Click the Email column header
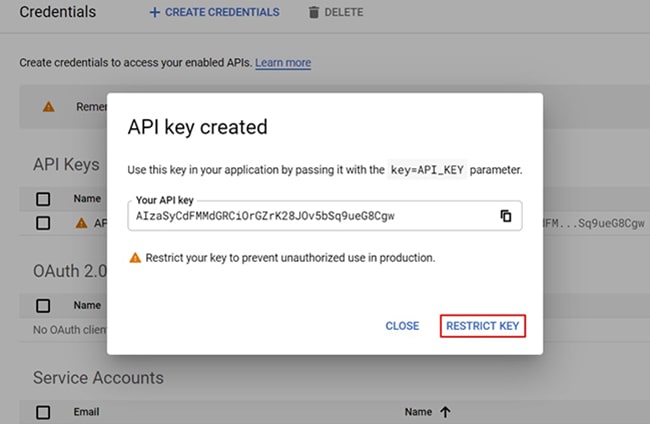The image size is (650, 424). [86, 412]
